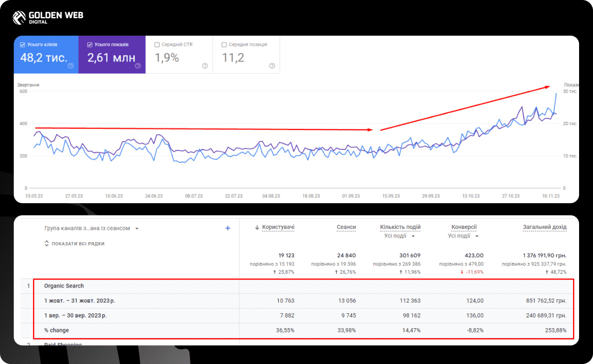593x364 pixels.
Task: Add dimension with the blue plus icon
Action: pos(227,228)
